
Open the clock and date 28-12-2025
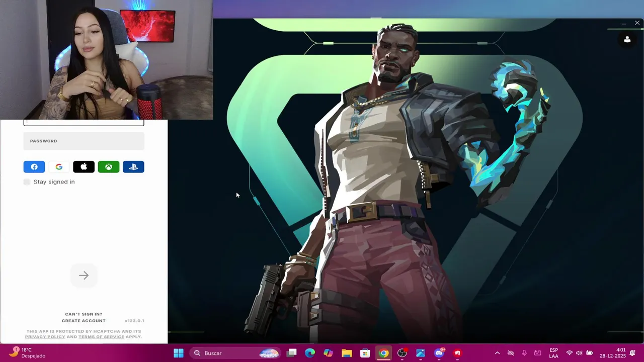click(612, 353)
